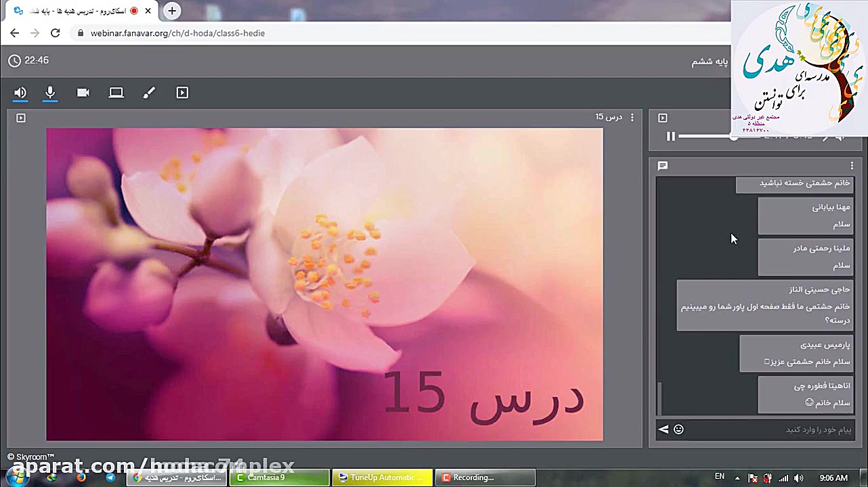Click the slide panel top-left icon
This screenshot has height=487, width=868.
21,118
